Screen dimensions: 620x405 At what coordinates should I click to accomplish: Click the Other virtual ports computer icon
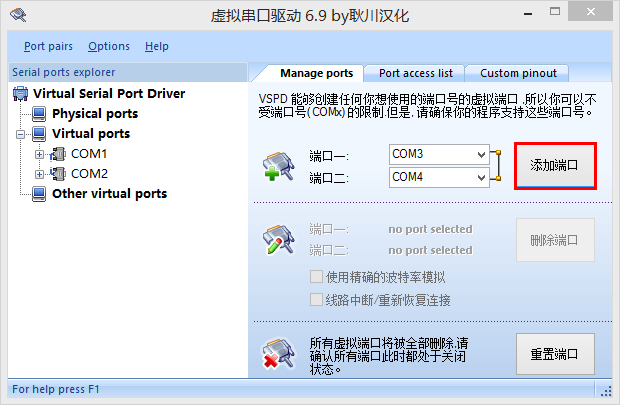[39, 194]
